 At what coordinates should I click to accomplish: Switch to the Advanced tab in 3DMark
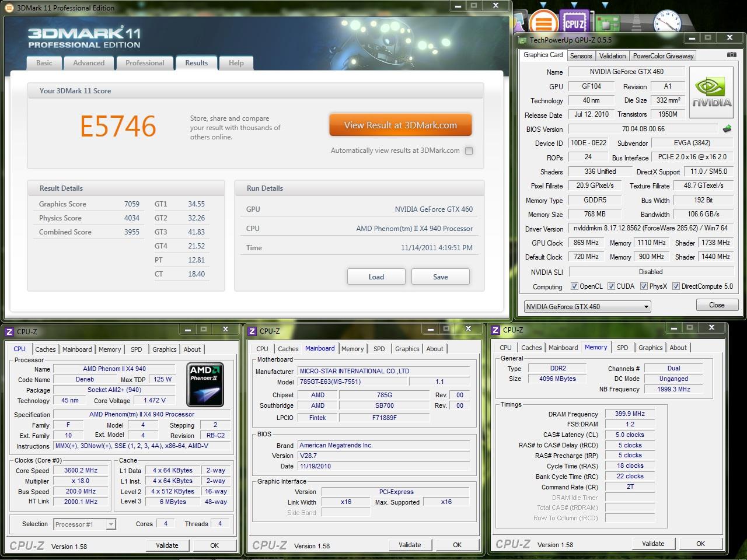[89, 63]
